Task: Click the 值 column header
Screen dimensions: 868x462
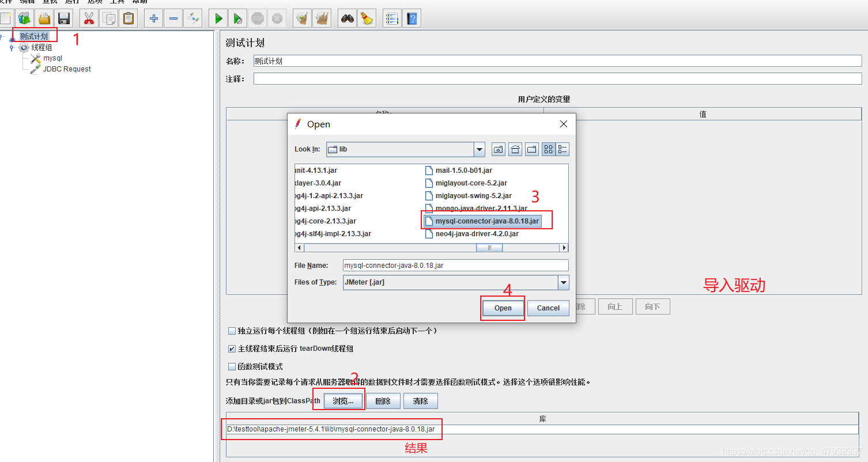Action: (703, 114)
